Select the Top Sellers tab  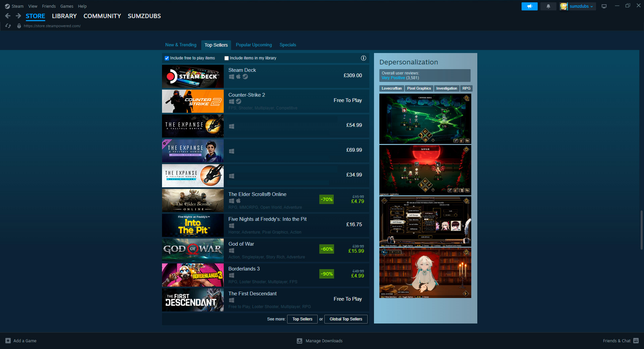216,45
